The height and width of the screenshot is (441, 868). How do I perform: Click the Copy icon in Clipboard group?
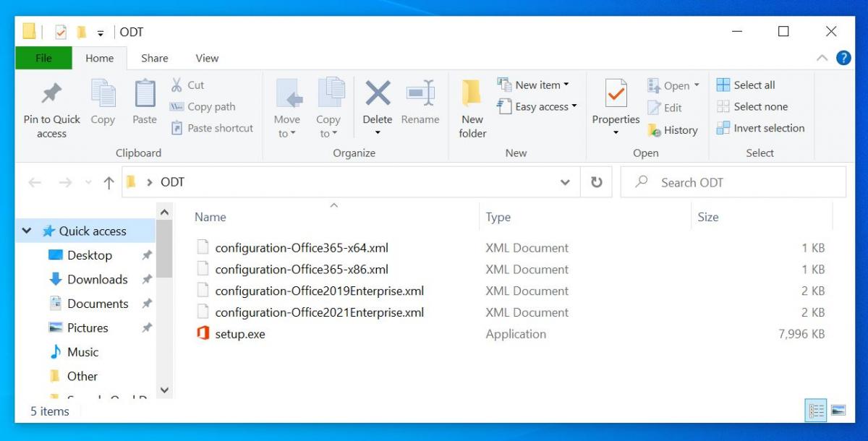click(103, 93)
